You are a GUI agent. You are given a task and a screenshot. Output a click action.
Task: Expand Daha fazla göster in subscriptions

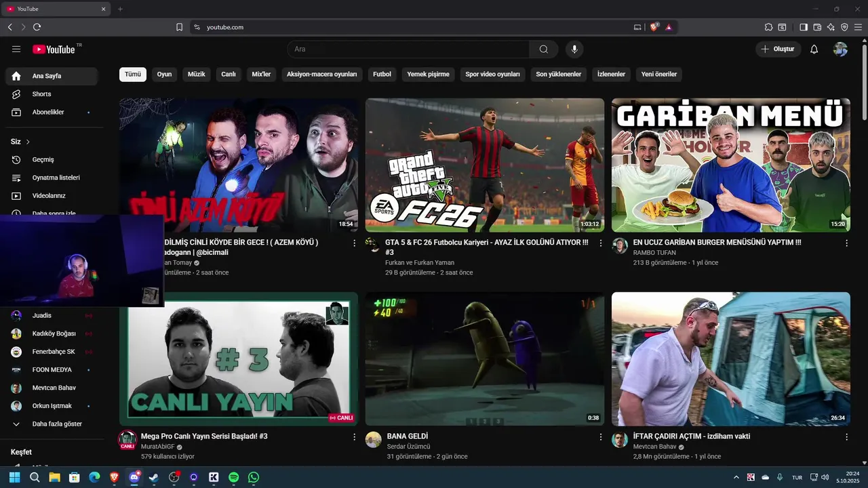tap(52, 424)
